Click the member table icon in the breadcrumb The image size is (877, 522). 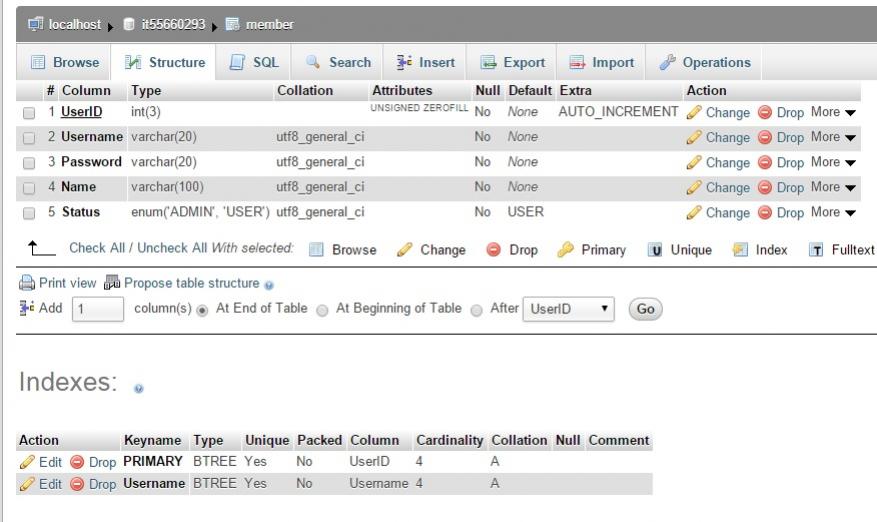click(x=232, y=24)
